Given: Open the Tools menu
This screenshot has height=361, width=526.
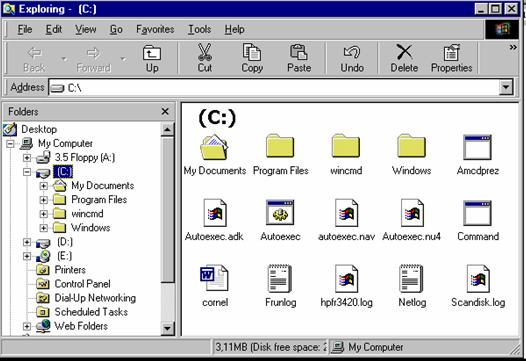Looking at the screenshot, I should tap(200, 30).
